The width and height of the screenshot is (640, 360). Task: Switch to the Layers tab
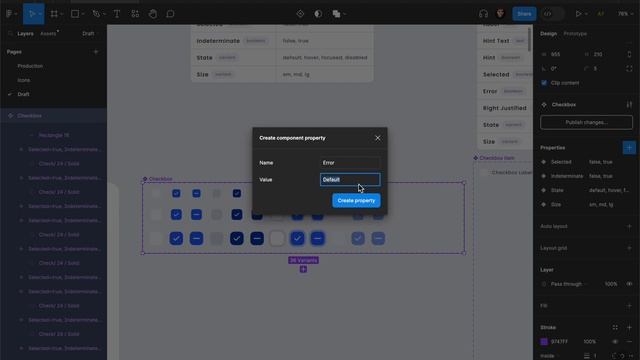click(25, 34)
